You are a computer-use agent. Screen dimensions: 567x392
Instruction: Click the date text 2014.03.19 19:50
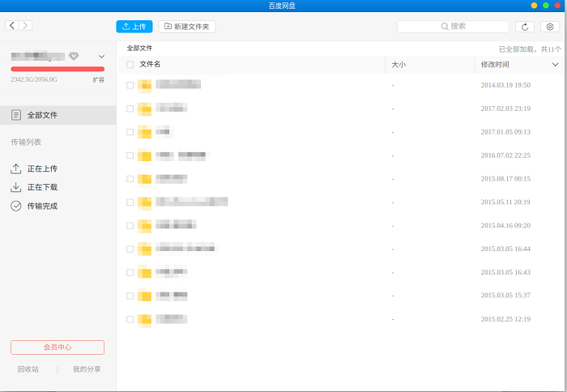[x=505, y=85]
